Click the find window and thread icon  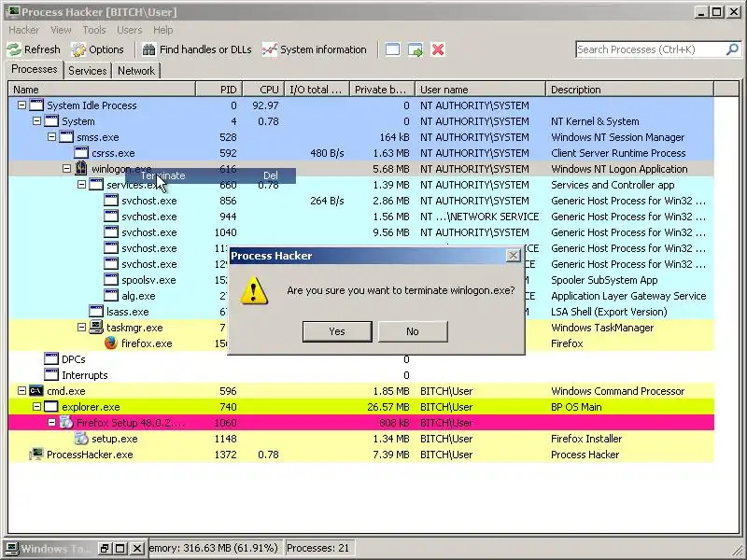416,49
